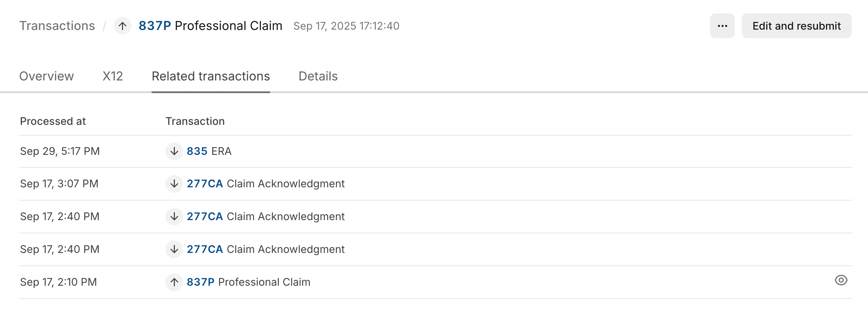
Task: Click the Edit and resubmit button
Action: click(796, 26)
